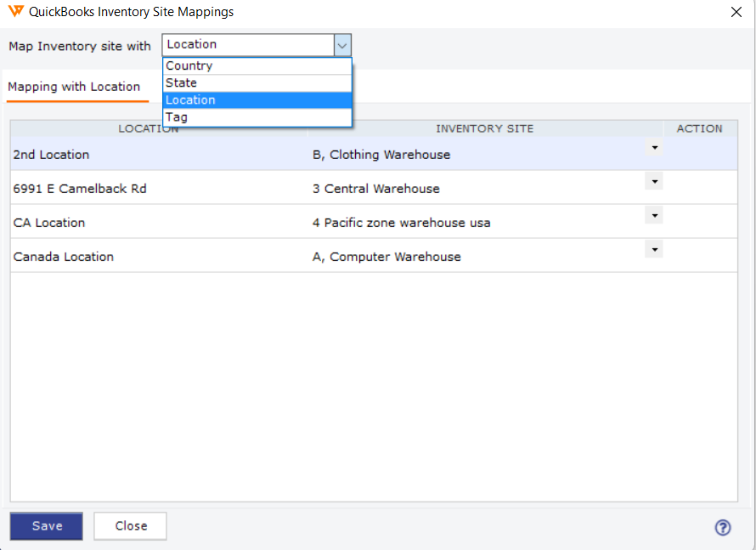
Task: Close the Inventory Site Mappings window
Action: pyautogui.click(x=736, y=12)
